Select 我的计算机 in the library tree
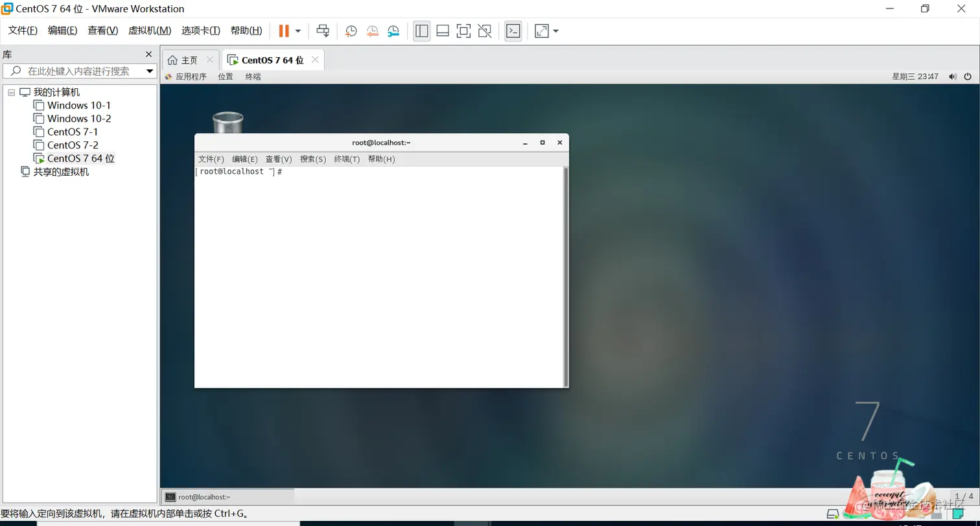This screenshot has width=980, height=526. (x=56, y=92)
